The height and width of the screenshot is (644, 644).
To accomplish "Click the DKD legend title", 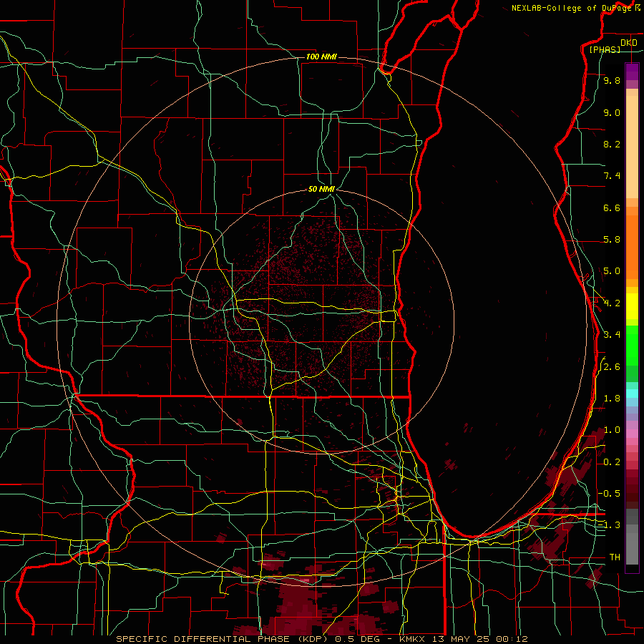I will tap(628, 43).
